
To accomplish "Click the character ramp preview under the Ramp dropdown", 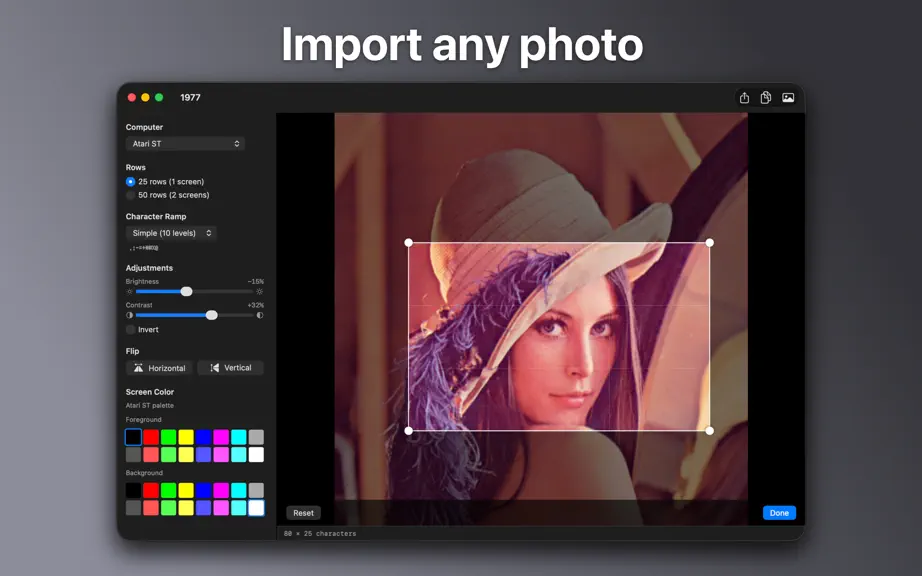I will (x=143, y=248).
